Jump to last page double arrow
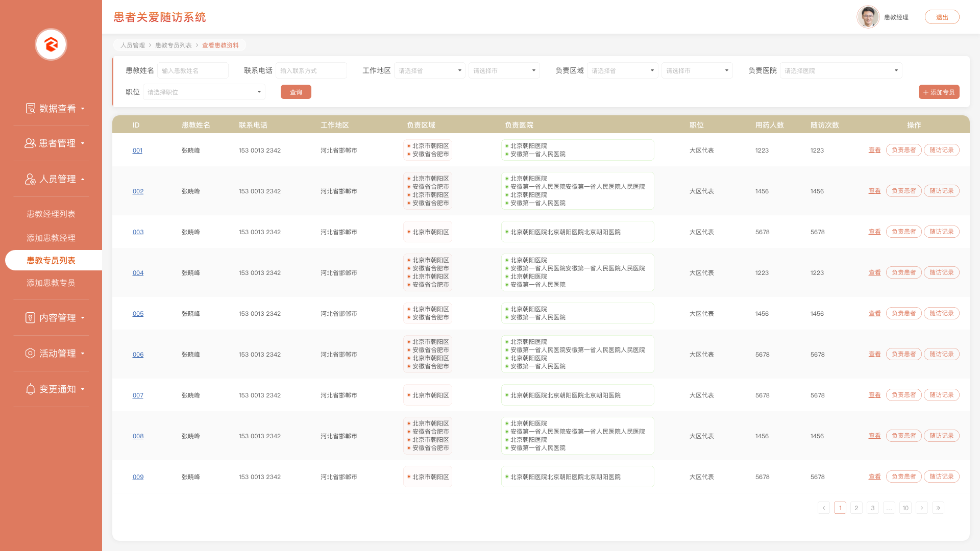Image resolution: width=980 pixels, height=551 pixels. coord(938,508)
